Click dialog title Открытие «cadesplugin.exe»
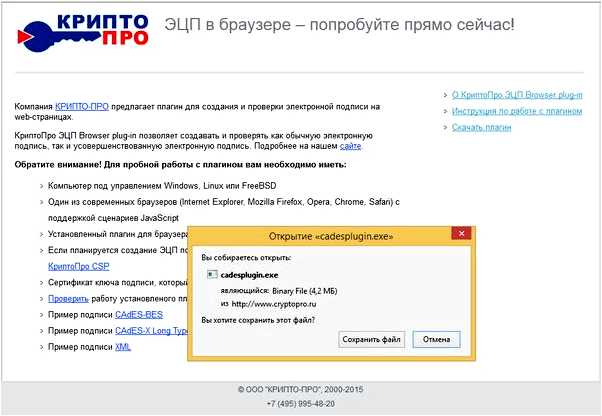This screenshot has width=602, height=416. click(x=331, y=236)
